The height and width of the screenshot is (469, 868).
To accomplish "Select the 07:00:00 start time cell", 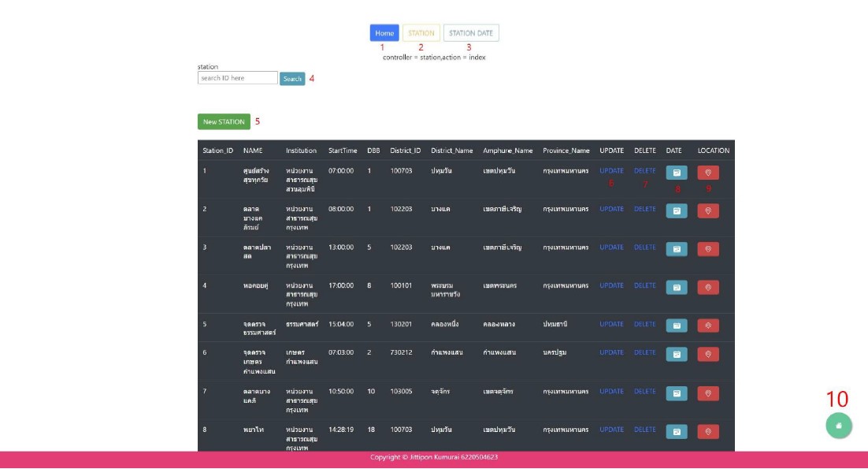I will (x=341, y=171).
